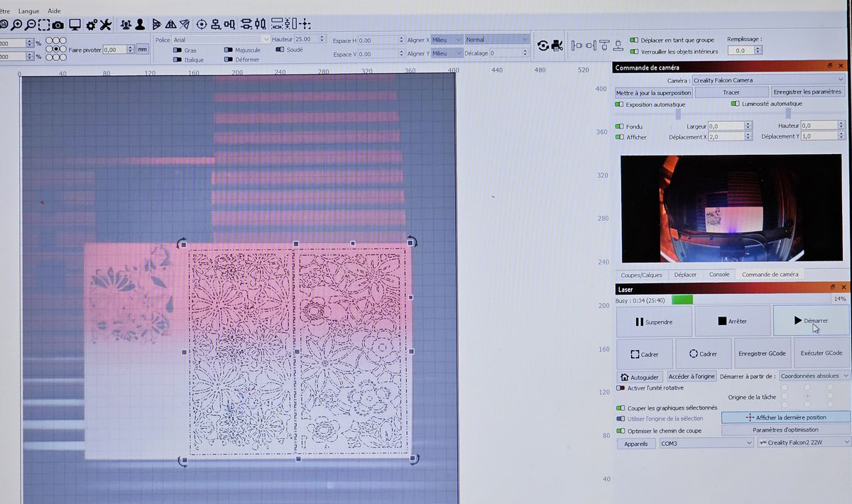
Task: Click the dock bottom alignment icon
Action: (618, 45)
